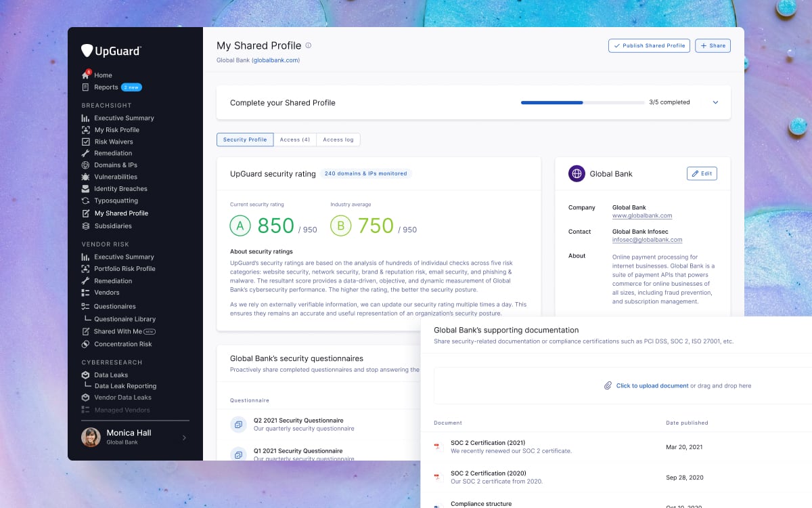
Task: Click Edit on Global Bank card
Action: coord(702,173)
